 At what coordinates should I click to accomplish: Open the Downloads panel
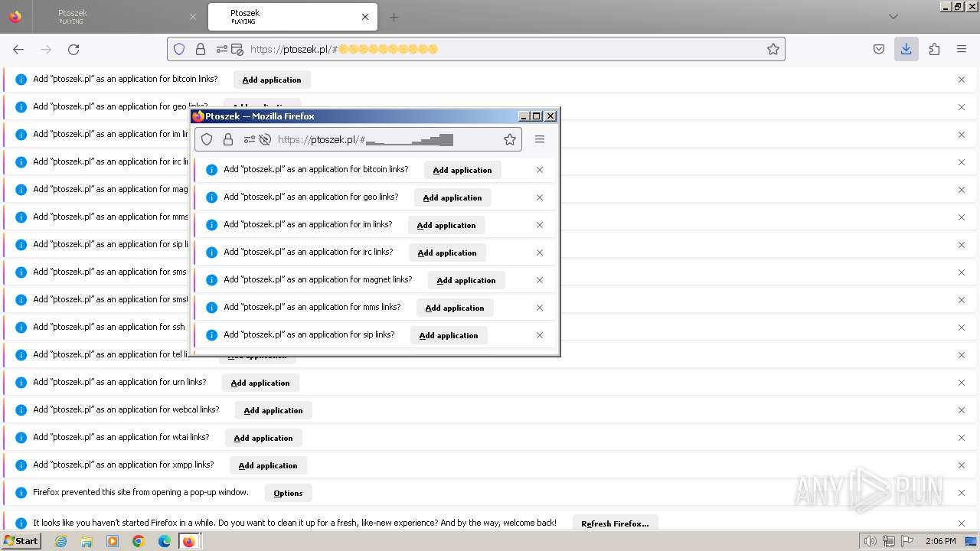pos(906,49)
